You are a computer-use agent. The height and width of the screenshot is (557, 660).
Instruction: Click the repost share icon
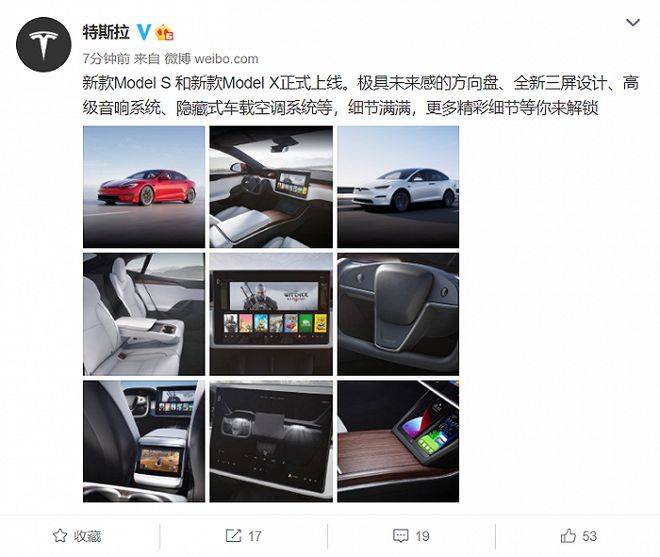pyautogui.click(x=234, y=536)
